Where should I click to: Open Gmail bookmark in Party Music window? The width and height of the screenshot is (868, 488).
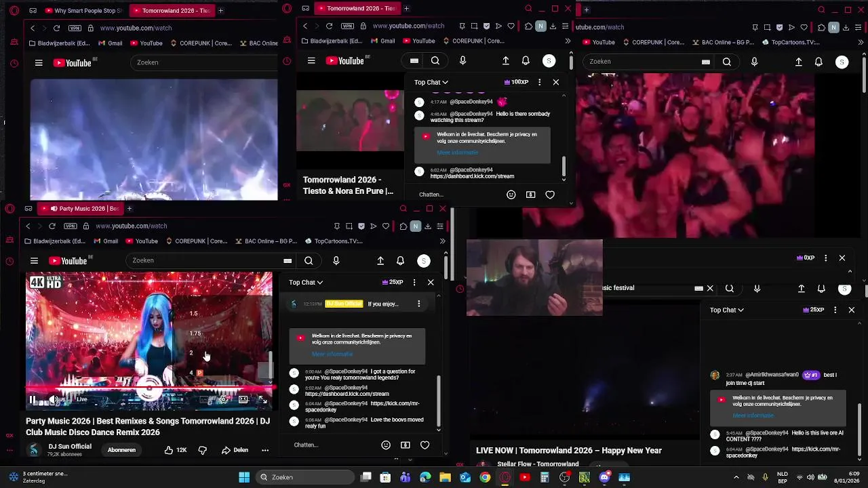click(105, 241)
